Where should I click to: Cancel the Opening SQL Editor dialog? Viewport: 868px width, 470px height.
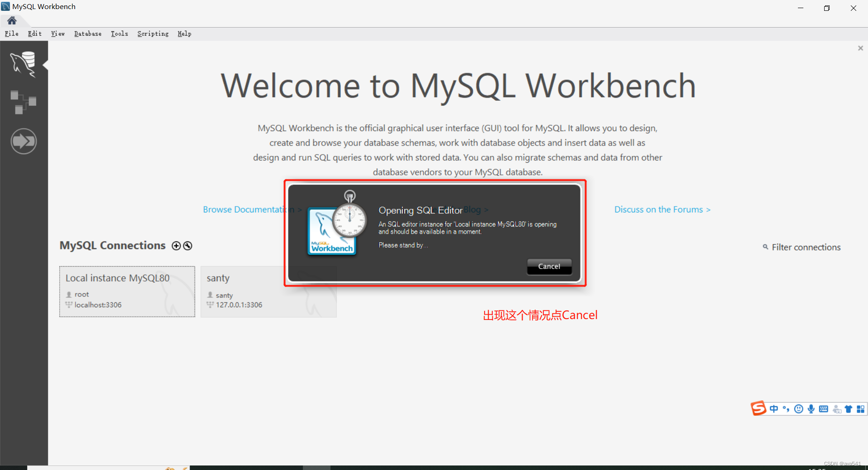point(549,266)
